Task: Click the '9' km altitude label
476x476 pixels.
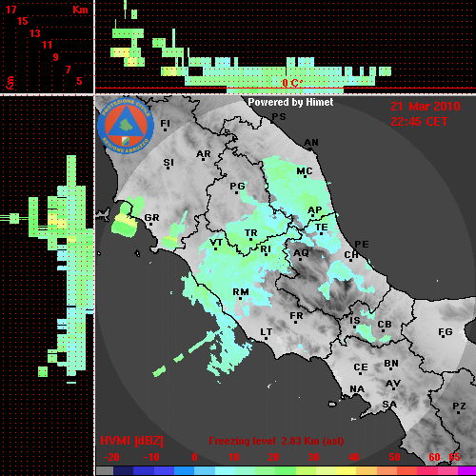Action: [x=55, y=57]
